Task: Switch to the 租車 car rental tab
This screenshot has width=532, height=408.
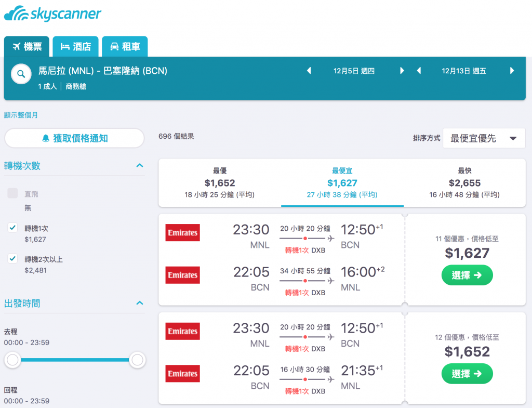Action: click(x=125, y=46)
